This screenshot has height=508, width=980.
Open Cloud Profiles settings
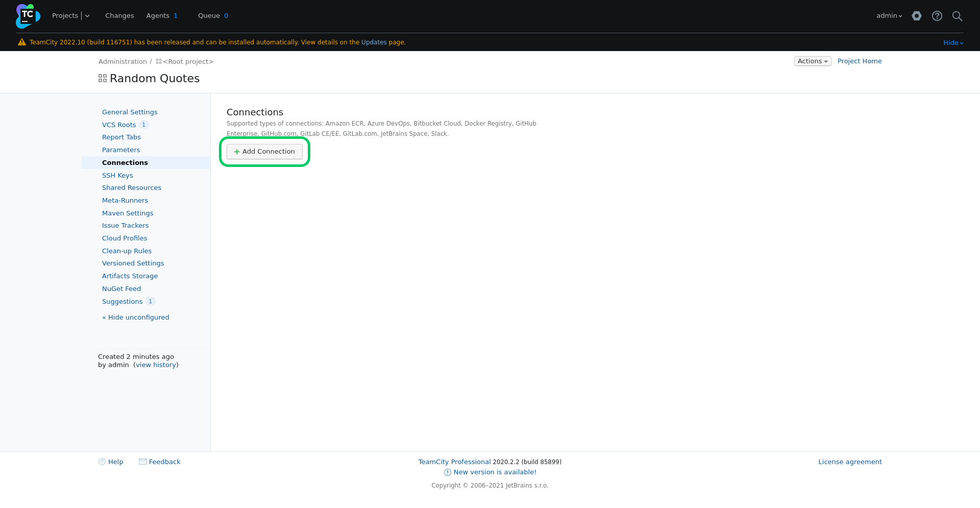click(x=125, y=238)
